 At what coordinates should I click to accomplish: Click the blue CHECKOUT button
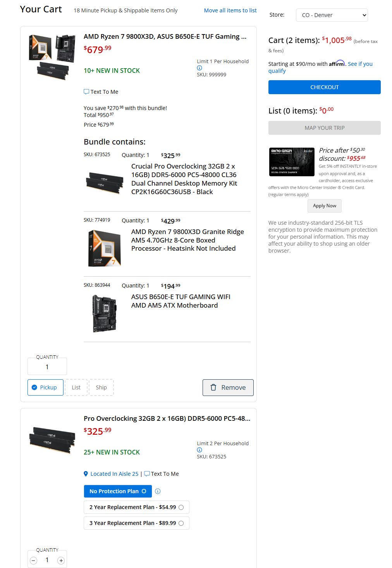click(325, 87)
